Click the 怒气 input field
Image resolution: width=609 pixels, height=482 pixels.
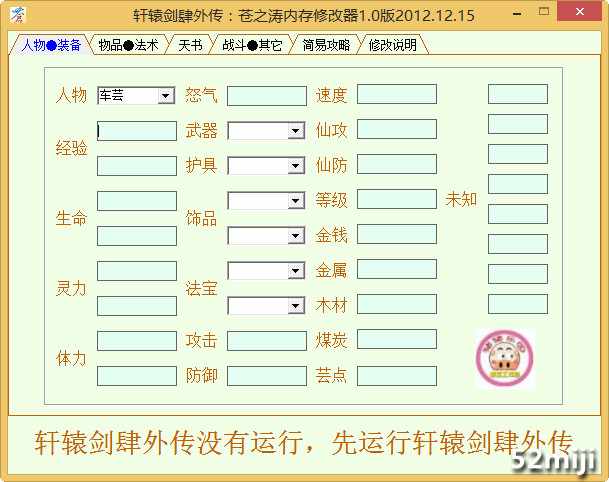click(266, 96)
